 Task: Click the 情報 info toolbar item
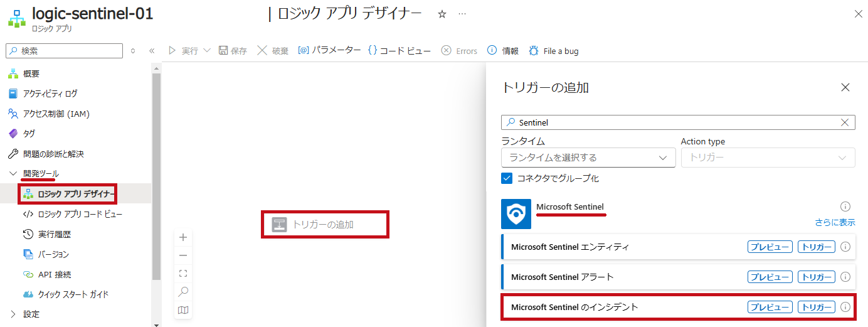(x=503, y=51)
